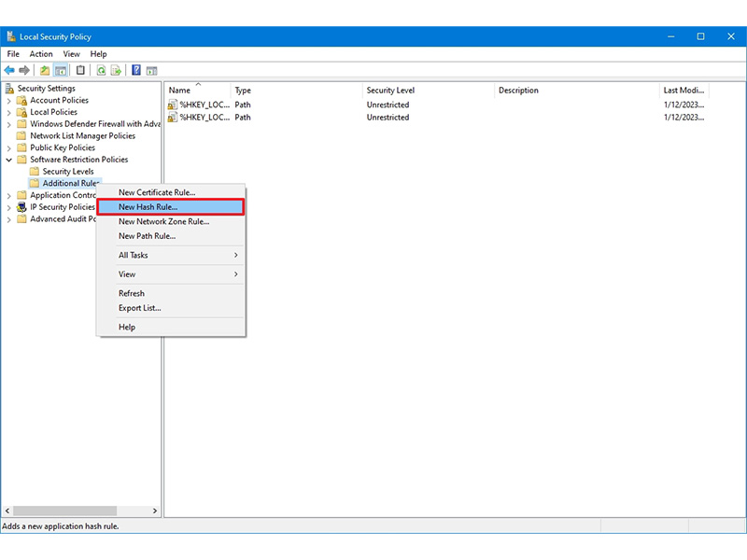Select Refresh in the context menu

point(171,293)
